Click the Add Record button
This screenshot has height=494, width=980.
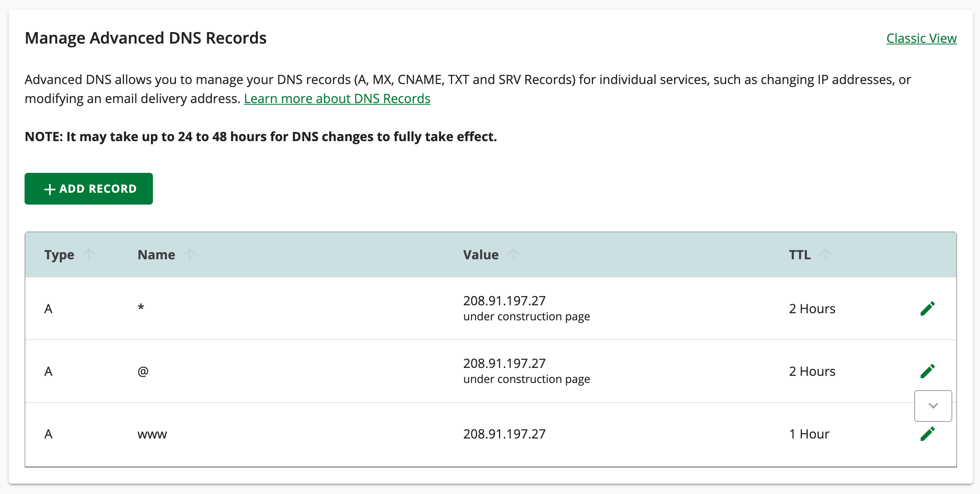89,189
